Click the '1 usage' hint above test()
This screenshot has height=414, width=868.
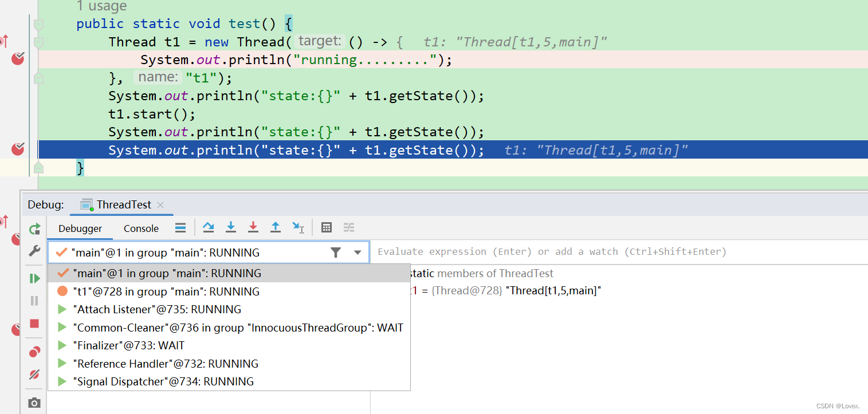click(x=101, y=6)
